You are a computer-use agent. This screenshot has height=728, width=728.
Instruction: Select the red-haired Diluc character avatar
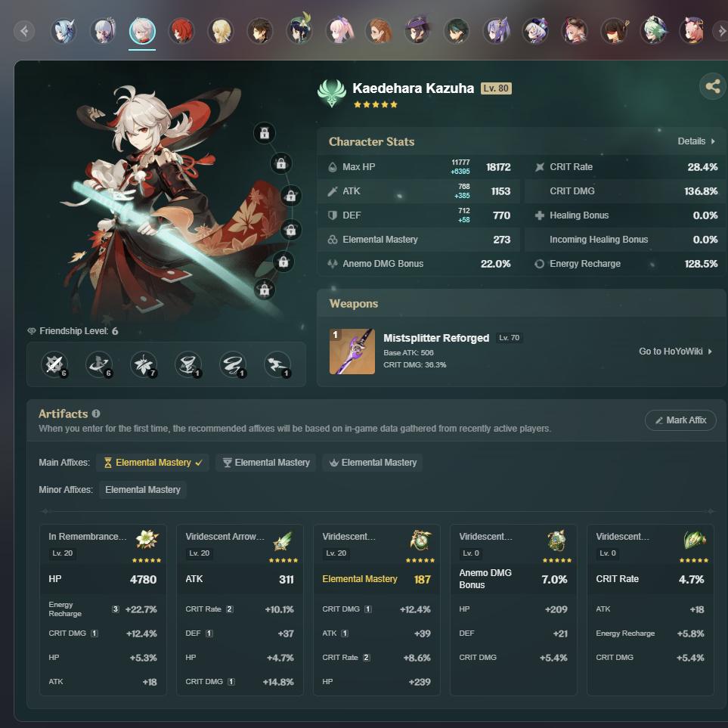pyautogui.click(x=181, y=32)
